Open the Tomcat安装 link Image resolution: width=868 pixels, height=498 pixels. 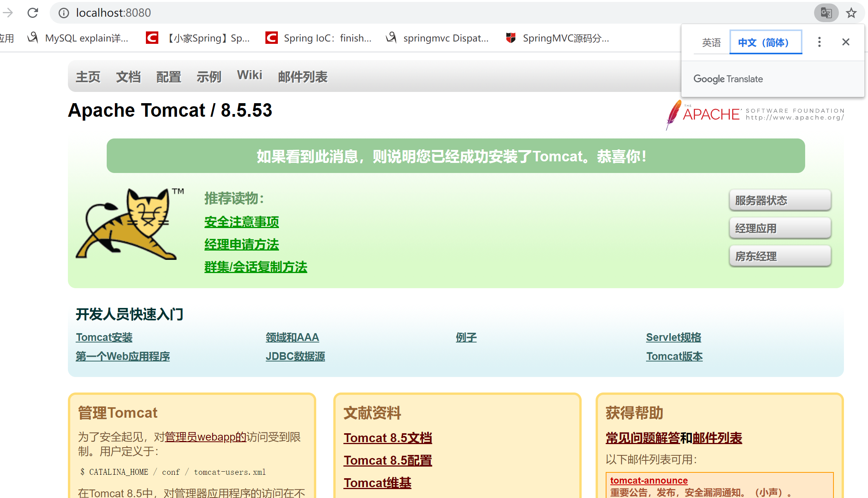104,337
